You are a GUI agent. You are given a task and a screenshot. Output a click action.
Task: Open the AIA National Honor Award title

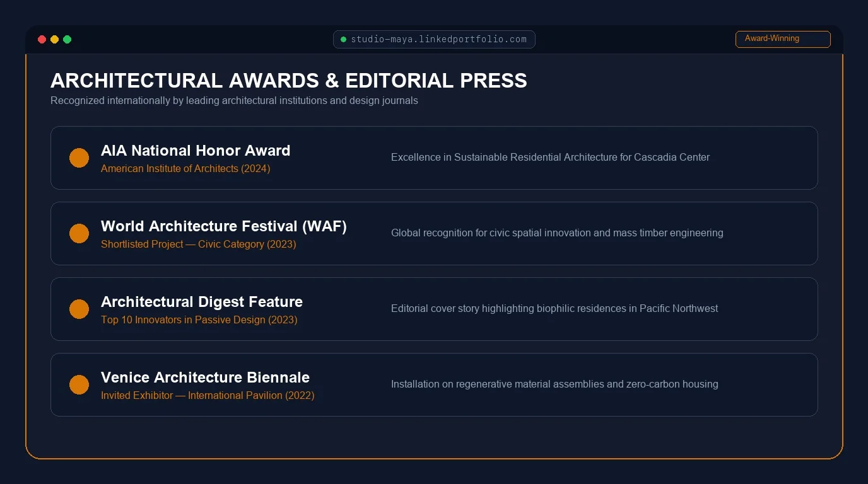196,151
